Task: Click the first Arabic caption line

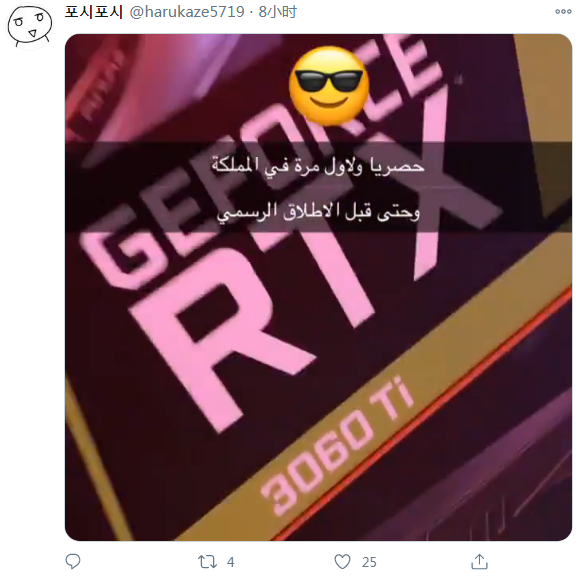Action: [318, 166]
